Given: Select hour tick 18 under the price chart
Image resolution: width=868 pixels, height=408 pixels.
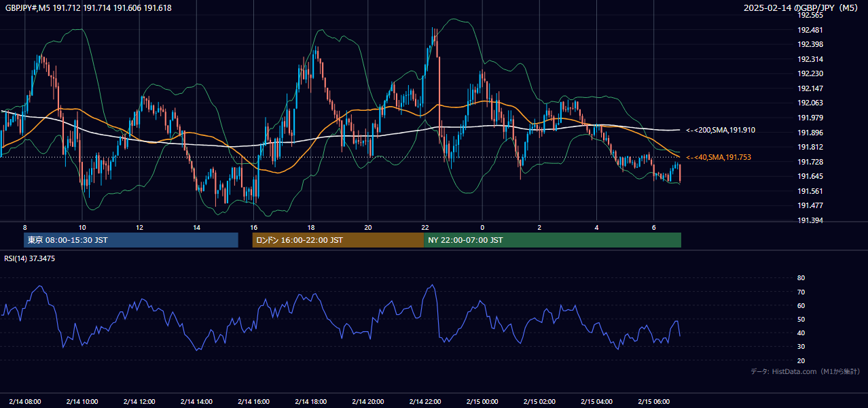Looking at the screenshot, I should tap(310, 227).
